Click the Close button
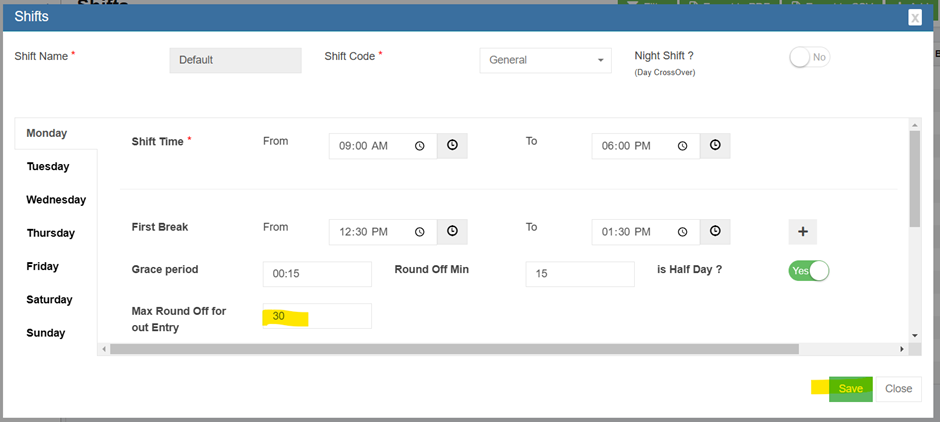Image resolution: width=940 pixels, height=422 pixels. point(898,389)
